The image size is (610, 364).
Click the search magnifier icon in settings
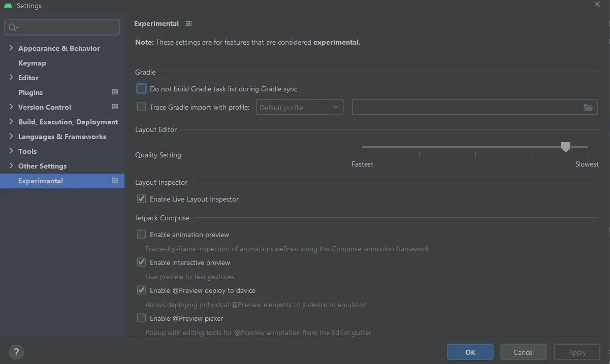tap(13, 27)
